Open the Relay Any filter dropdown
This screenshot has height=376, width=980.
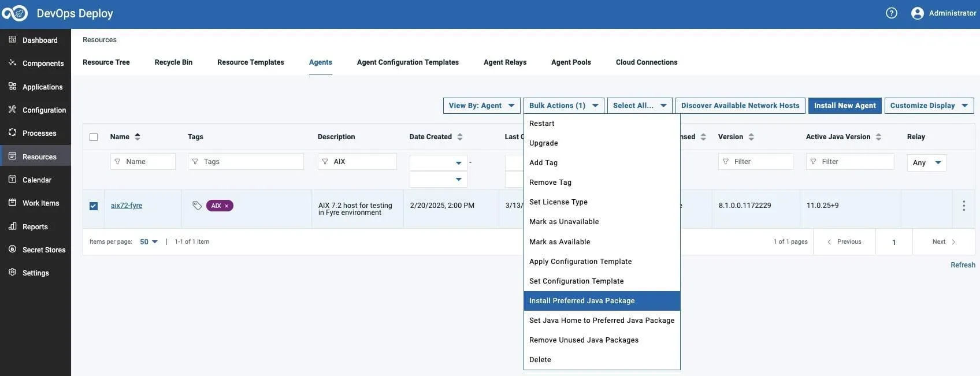pos(927,163)
